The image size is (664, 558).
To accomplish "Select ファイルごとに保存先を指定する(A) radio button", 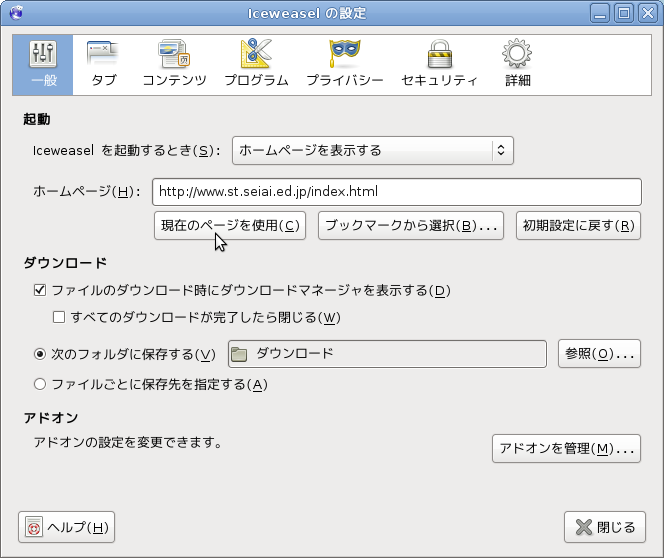I will click(x=40, y=384).
